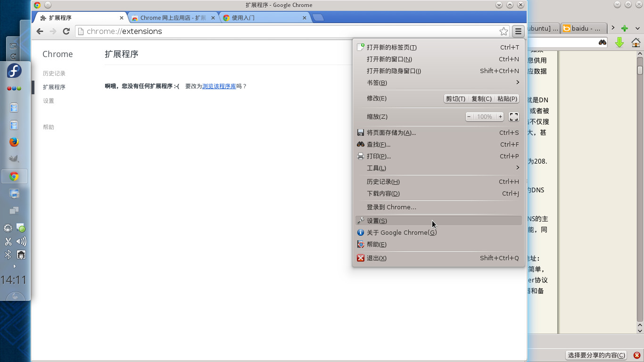Expand hidden tray icons arrow
644x362 pixels.
15,266
